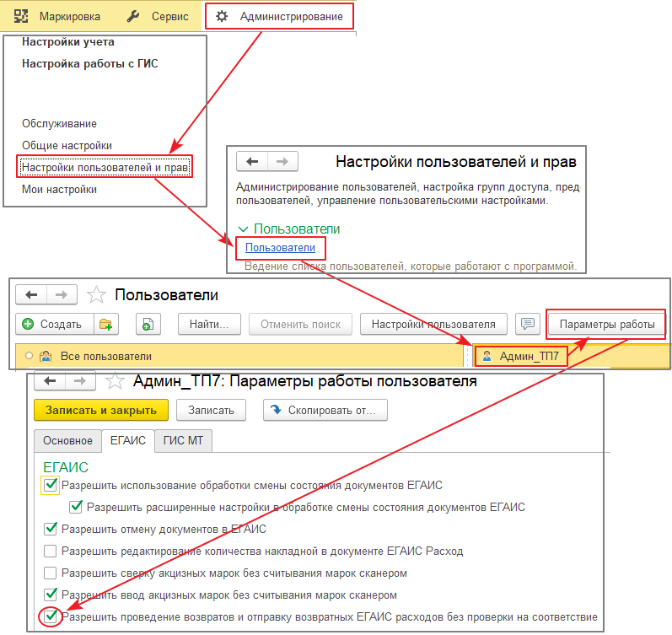Screen dimensions: 672x635
Task: Enable Разрешить сверку акцизных марок без считывания
Action: [50, 573]
